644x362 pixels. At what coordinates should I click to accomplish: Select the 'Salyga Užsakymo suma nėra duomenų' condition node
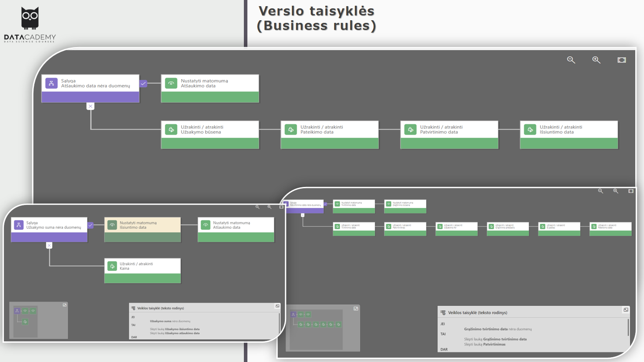49,230
